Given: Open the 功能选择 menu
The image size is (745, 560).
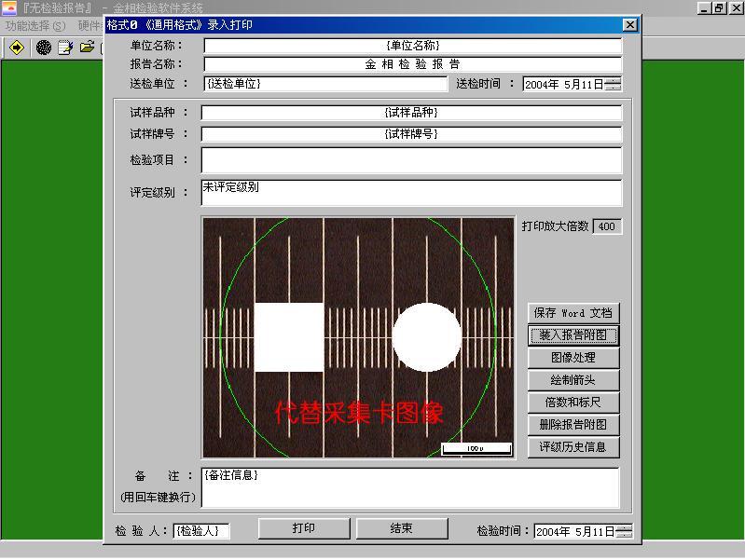Looking at the screenshot, I should pos(35,26).
